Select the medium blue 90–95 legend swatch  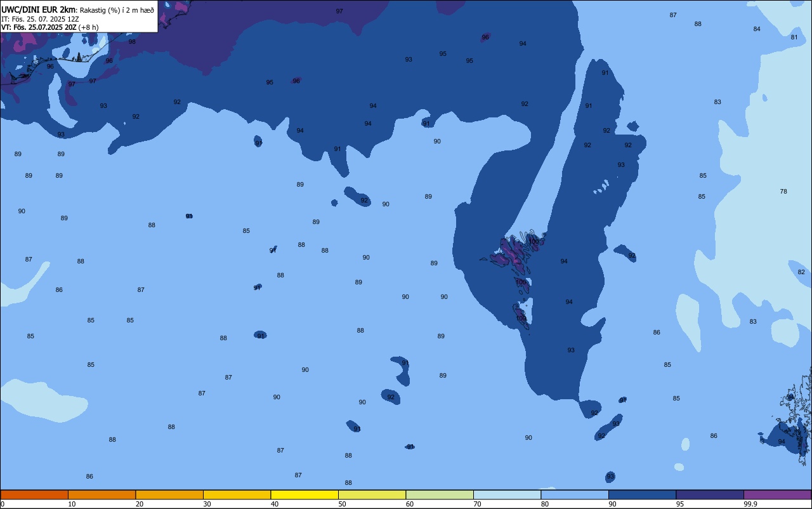642,494
